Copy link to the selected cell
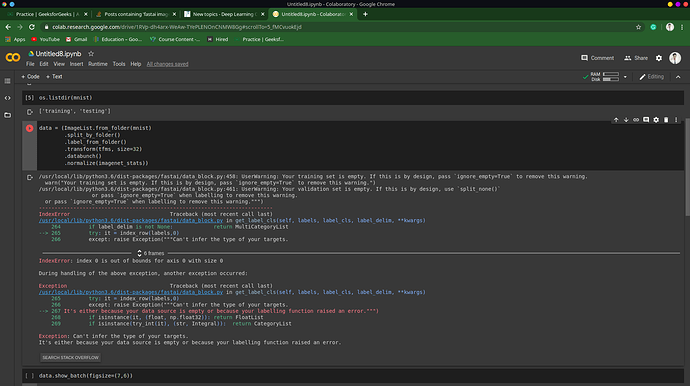690x386 pixels. [636, 120]
